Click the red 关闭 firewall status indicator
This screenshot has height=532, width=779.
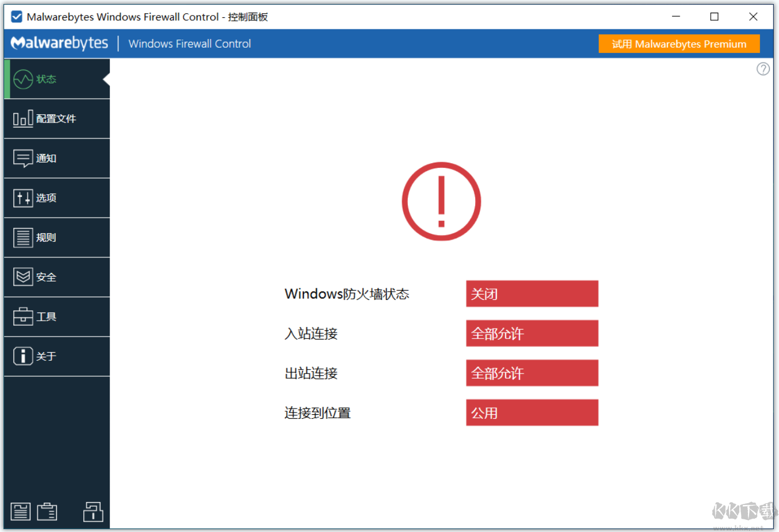click(531, 294)
